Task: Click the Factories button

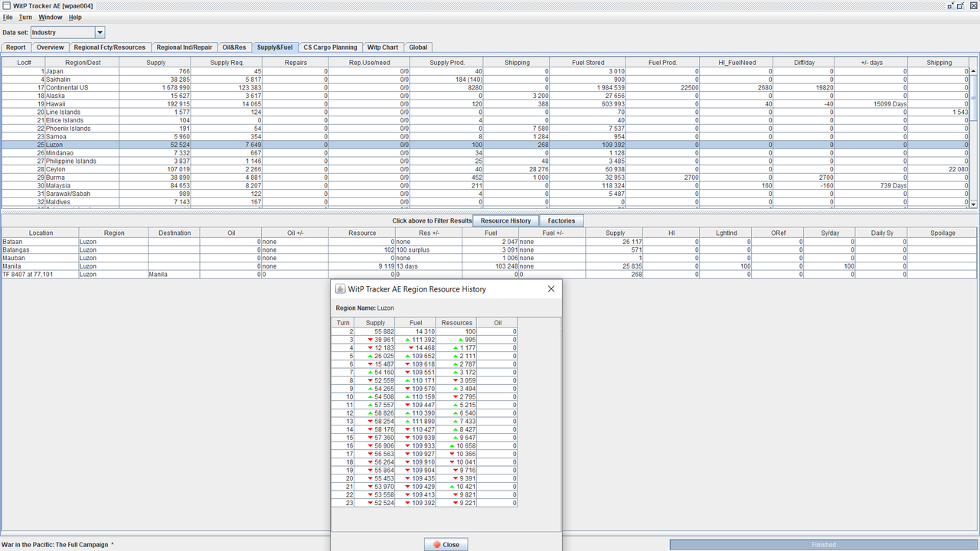Action: pos(562,220)
